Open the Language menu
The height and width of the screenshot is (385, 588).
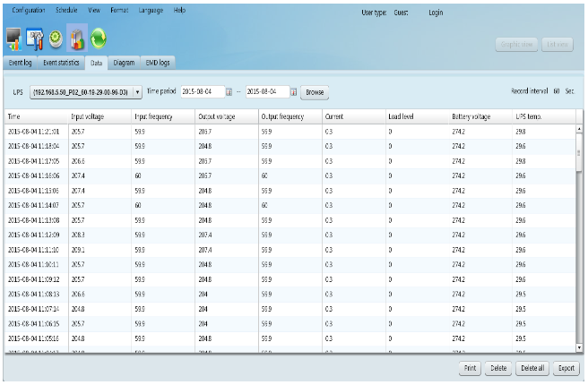click(151, 10)
